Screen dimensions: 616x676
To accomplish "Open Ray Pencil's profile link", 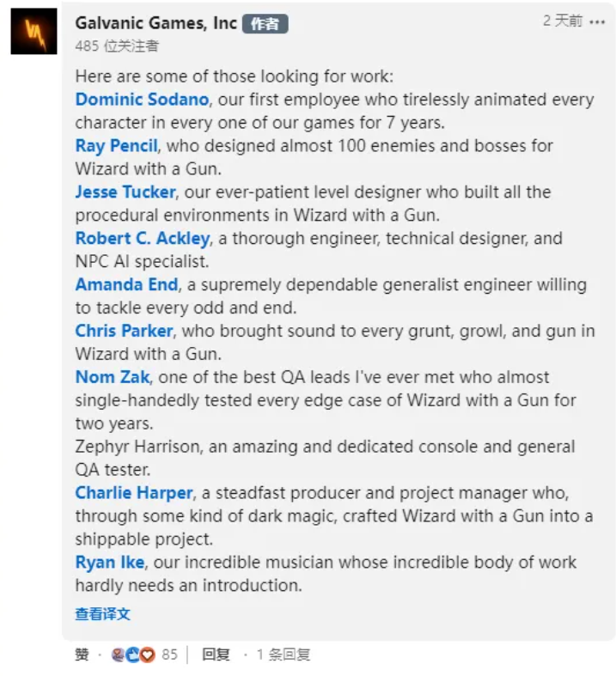I will pos(116,146).
